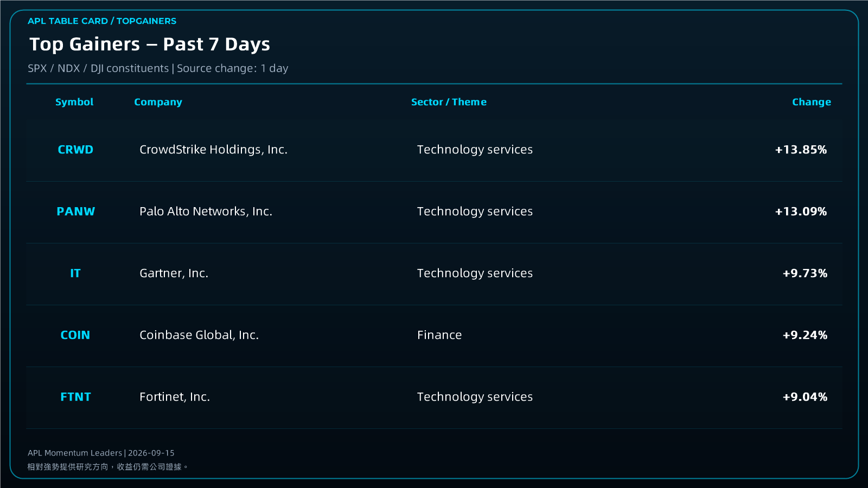Sort by the Change column header
This screenshot has width=868, height=488.
click(811, 102)
